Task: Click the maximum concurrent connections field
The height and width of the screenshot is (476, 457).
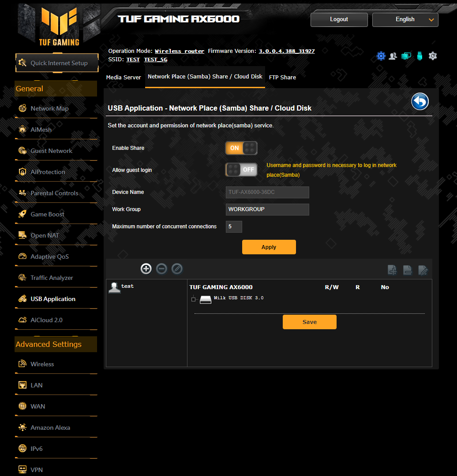Action: 234,227
